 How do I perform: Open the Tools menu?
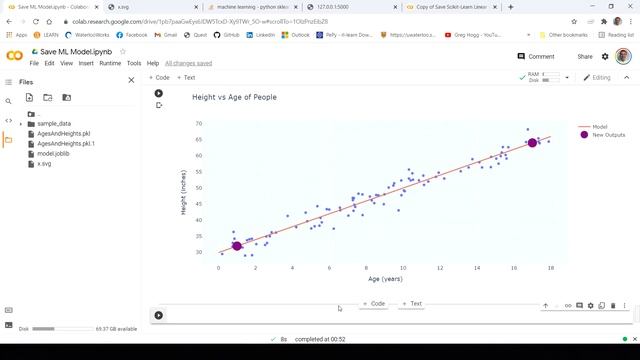coord(134,63)
